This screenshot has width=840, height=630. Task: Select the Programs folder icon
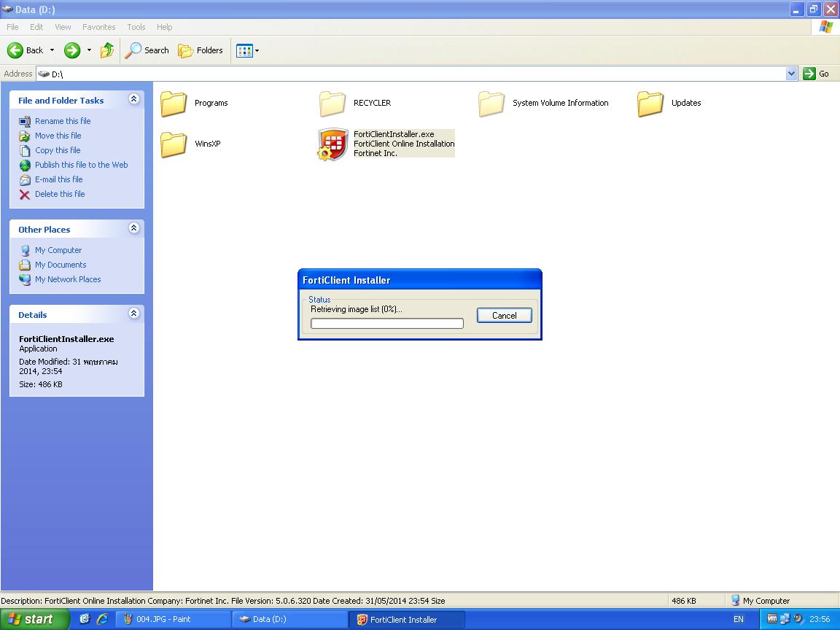pos(174,104)
